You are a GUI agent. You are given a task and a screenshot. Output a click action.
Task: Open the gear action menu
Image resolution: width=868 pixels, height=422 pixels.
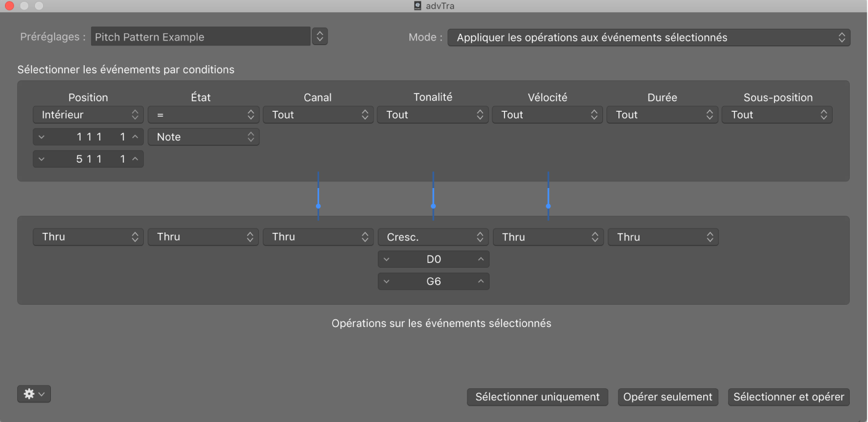point(34,394)
